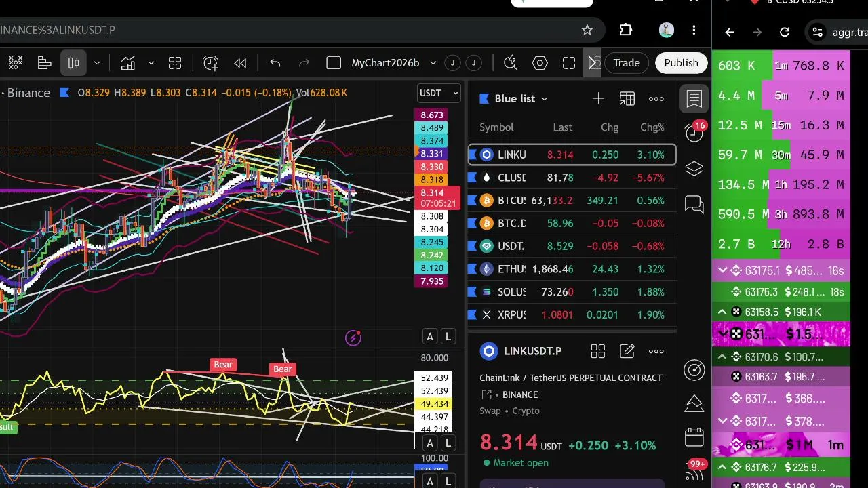
Task: Open the MyChart2026b layout name
Action: pyautogui.click(x=385, y=63)
